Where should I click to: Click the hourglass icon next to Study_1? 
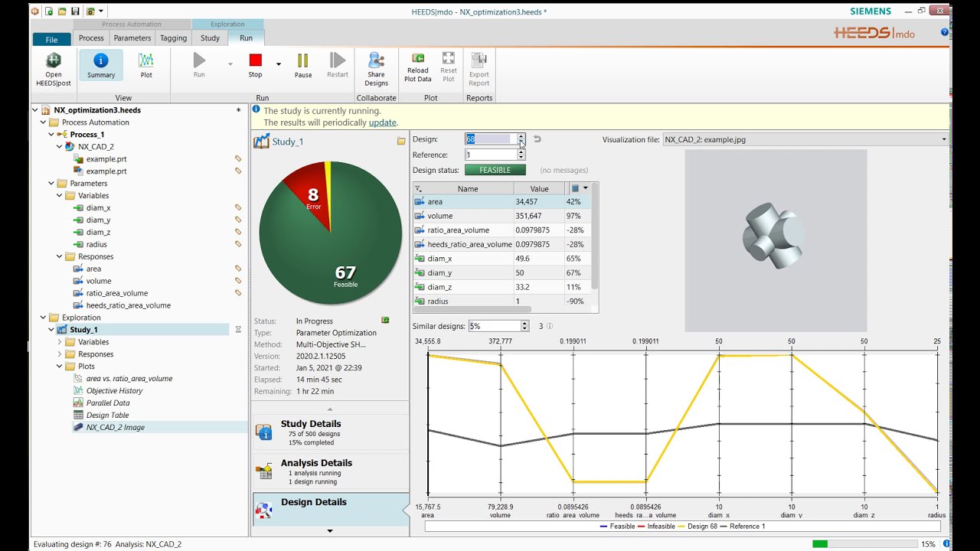(238, 330)
